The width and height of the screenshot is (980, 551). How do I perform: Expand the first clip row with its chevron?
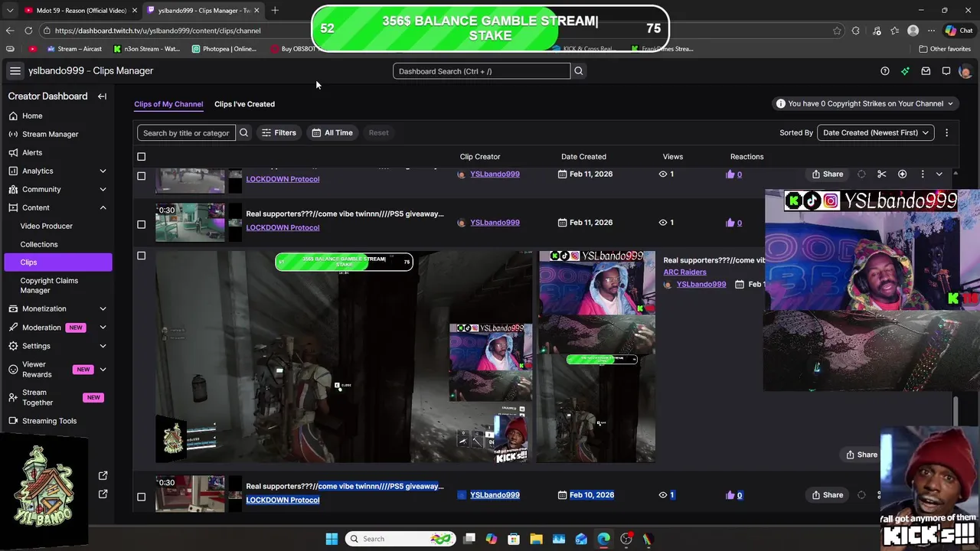[939, 174]
